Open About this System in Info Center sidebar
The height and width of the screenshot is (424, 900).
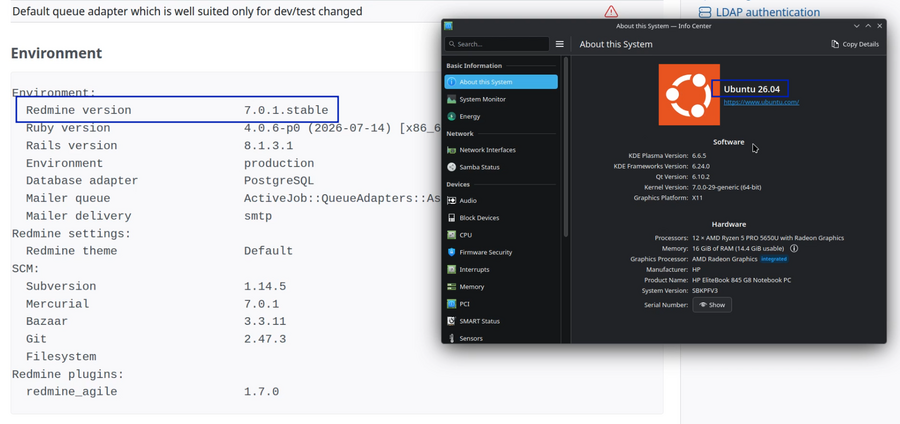(x=501, y=82)
